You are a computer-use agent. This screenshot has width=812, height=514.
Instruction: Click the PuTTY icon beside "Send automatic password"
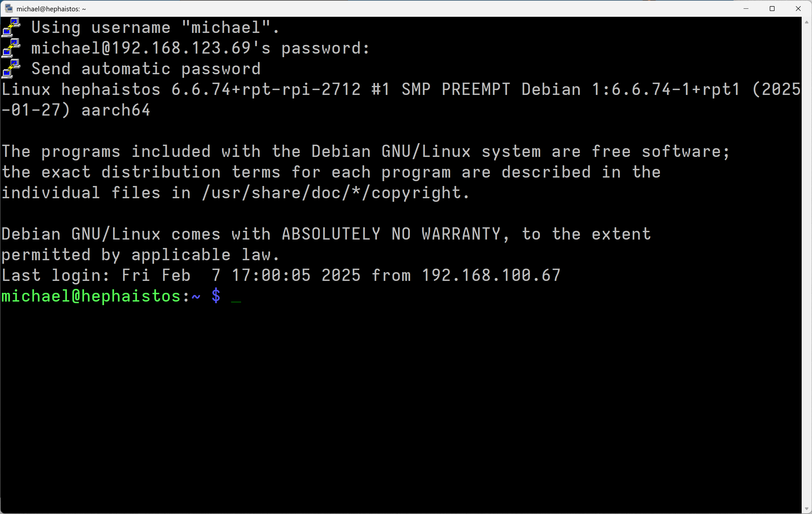12,68
